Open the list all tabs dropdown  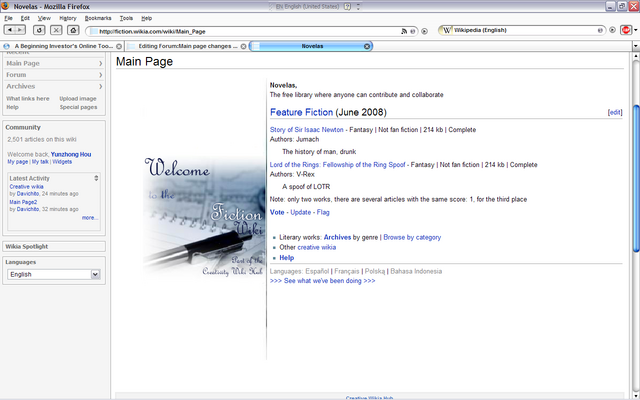point(636,47)
